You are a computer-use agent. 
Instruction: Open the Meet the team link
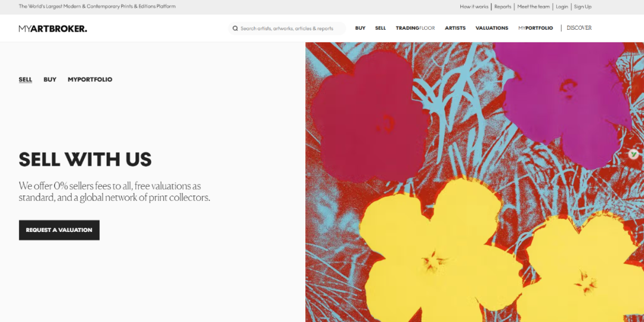pyautogui.click(x=534, y=7)
